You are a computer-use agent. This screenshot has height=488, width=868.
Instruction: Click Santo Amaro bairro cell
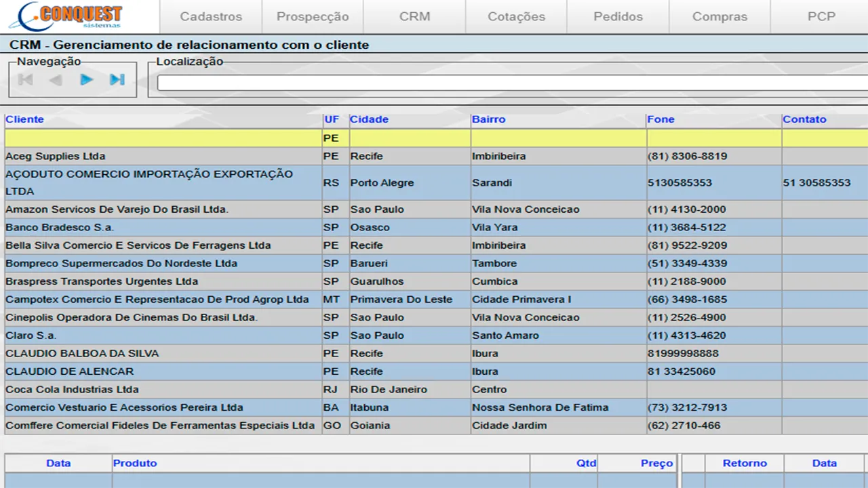pos(559,335)
